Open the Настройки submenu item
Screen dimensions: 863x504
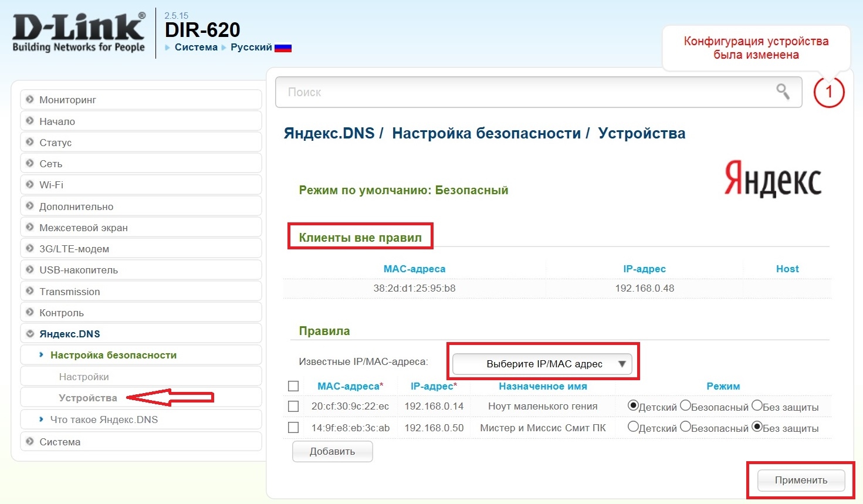(x=84, y=377)
